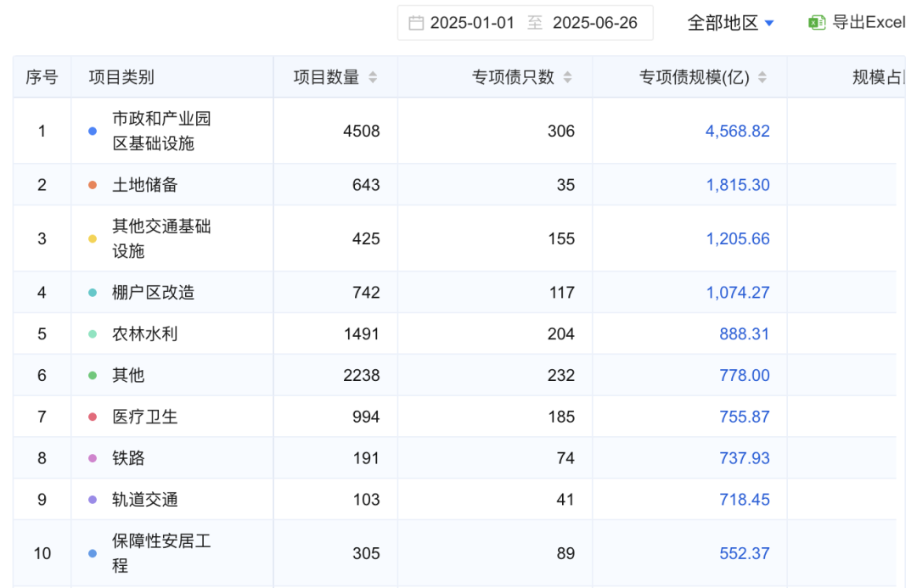Click the 888.31 amount for 农林水利
The width and height of the screenshot is (917, 588).
click(x=744, y=333)
